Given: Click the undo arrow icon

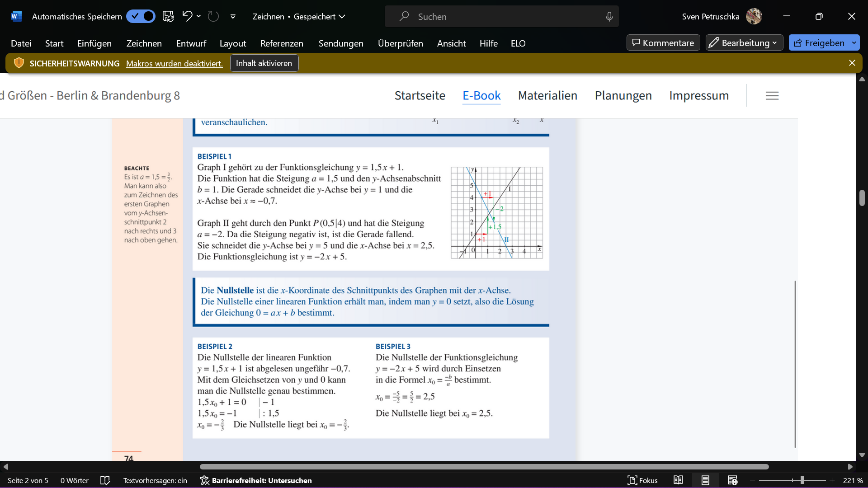Looking at the screenshot, I should pyautogui.click(x=187, y=16).
